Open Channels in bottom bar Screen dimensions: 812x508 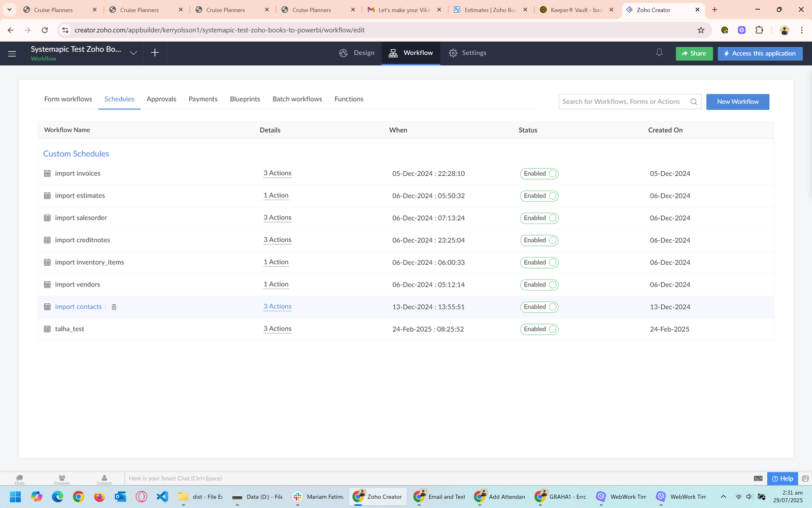pyautogui.click(x=62, y=479)
